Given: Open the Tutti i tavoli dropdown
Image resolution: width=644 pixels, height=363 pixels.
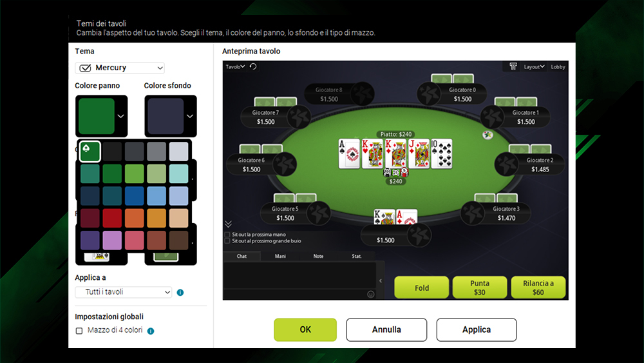Looking at the screenshot, I should (124, 292).
